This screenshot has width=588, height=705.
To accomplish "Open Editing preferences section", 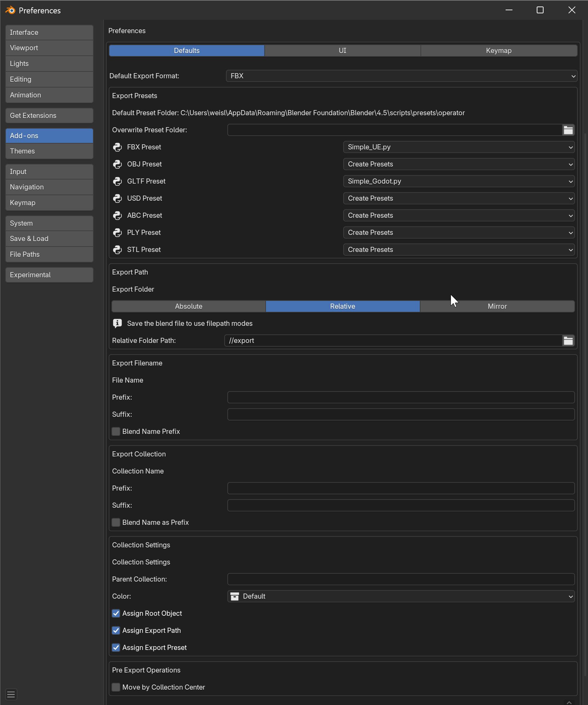I will tap(49, 79).
